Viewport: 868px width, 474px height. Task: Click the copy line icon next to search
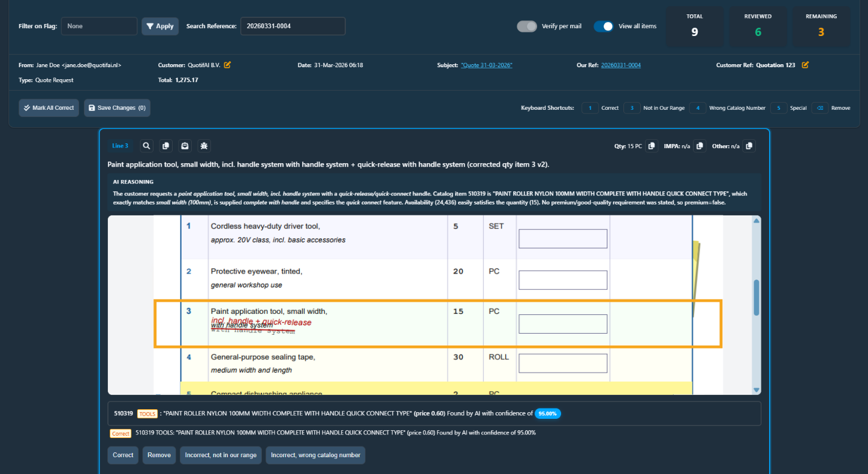point(165,145)
